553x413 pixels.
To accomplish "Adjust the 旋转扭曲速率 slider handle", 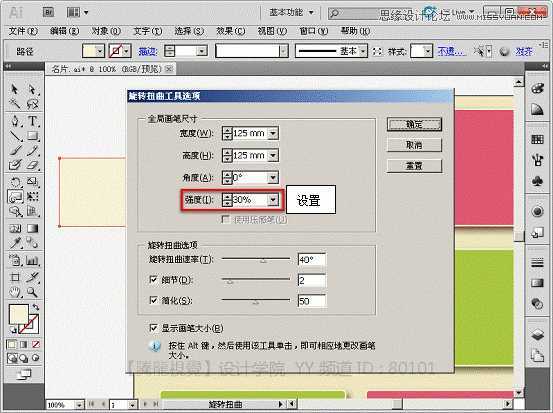I will click(x=263, y=260).
